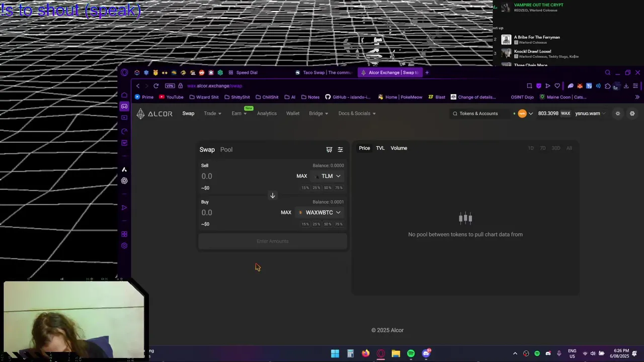This screenshot has height=362, width=644.
Task: Open Firefox from the taskbar
Action: tap(366, 353)
